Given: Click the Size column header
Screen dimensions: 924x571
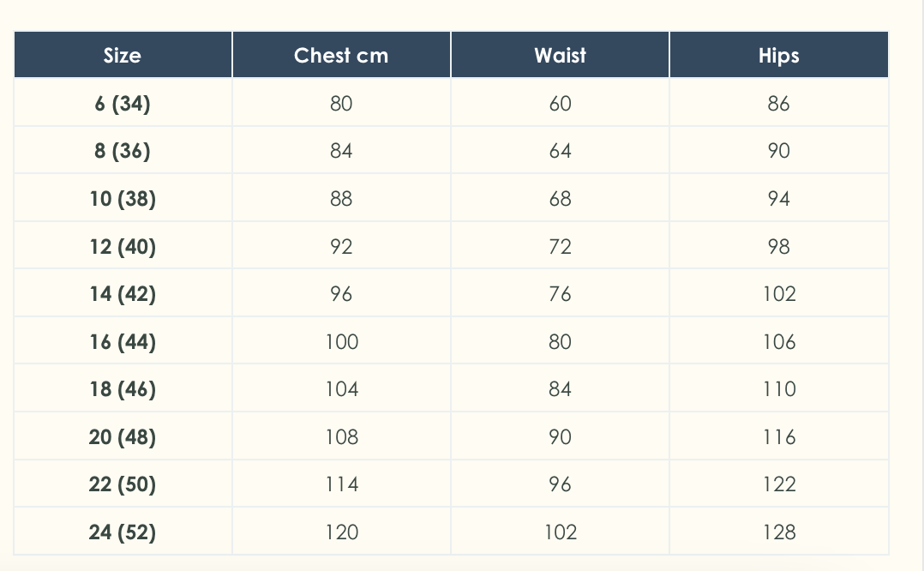Looking at the screenshot, I should [123, 56].
